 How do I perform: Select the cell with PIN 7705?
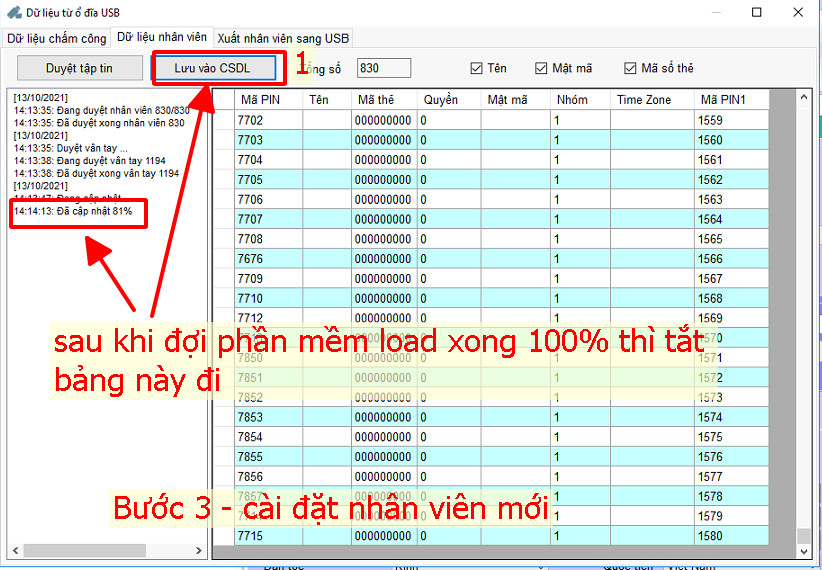point(268,180)
